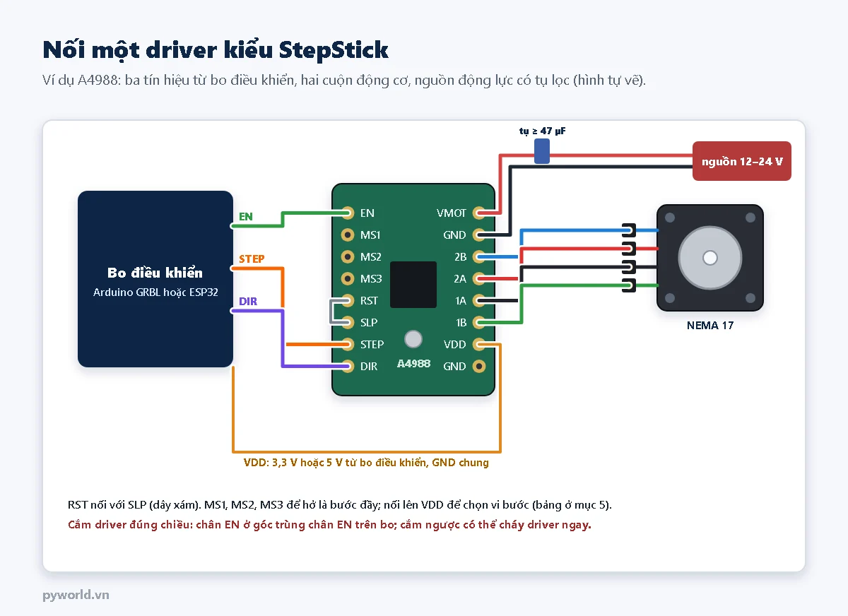Click the "NEMA 17" label under the motor
848x616 pixels.
coord(710,326)
